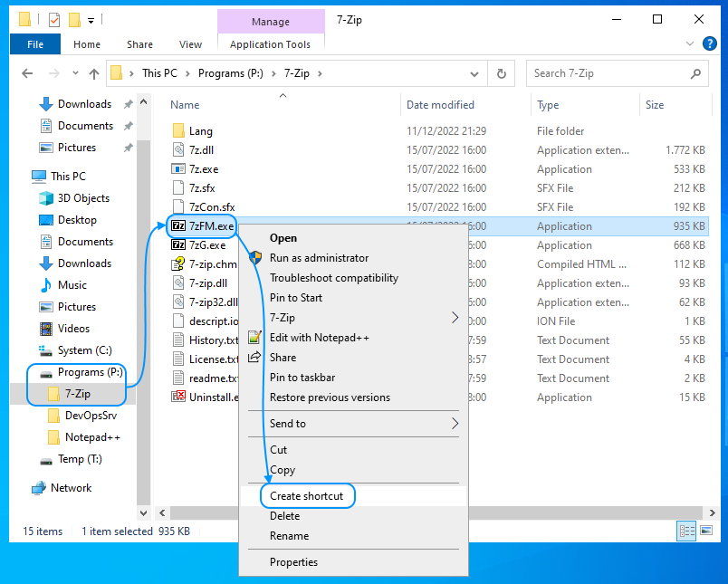
Task: Click the History.txt document icon
Action: (178, 340)
